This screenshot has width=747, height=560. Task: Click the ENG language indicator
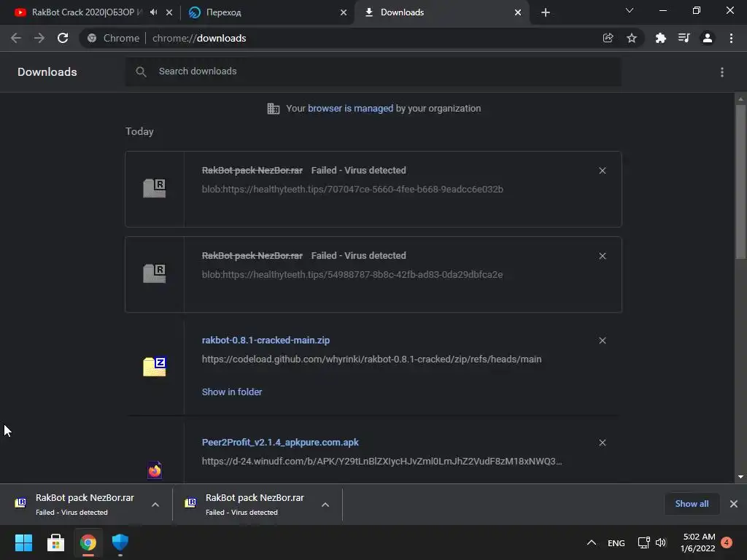coord(616,542)
